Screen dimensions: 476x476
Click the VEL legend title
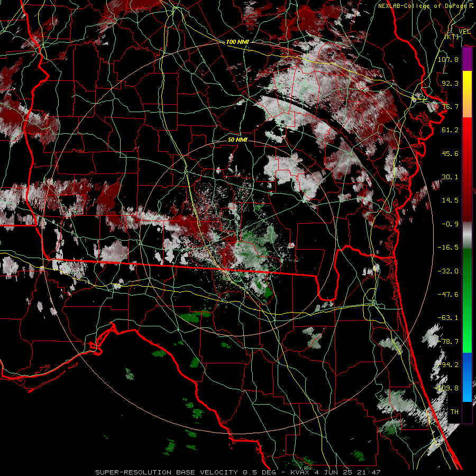464,32
